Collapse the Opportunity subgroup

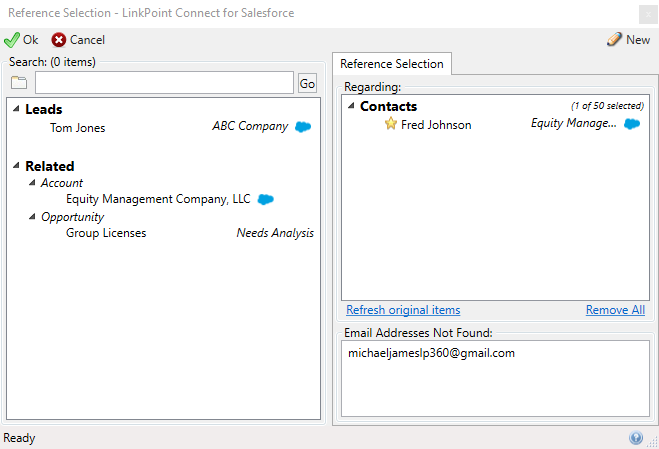tap(32, 217)
